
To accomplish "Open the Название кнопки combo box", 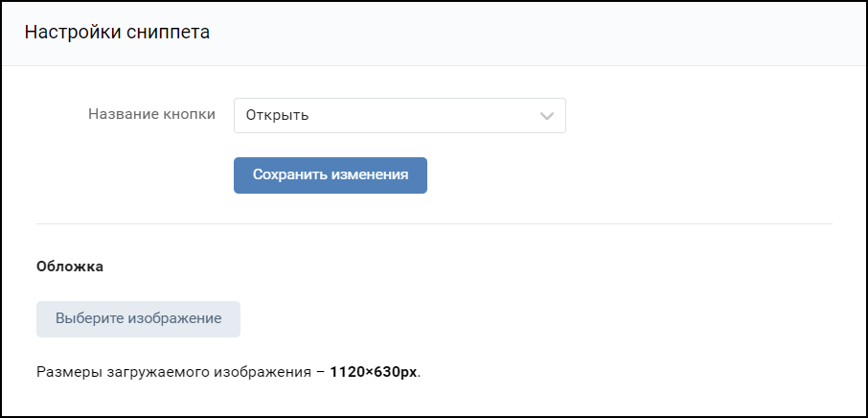I will tap(400, 116).
